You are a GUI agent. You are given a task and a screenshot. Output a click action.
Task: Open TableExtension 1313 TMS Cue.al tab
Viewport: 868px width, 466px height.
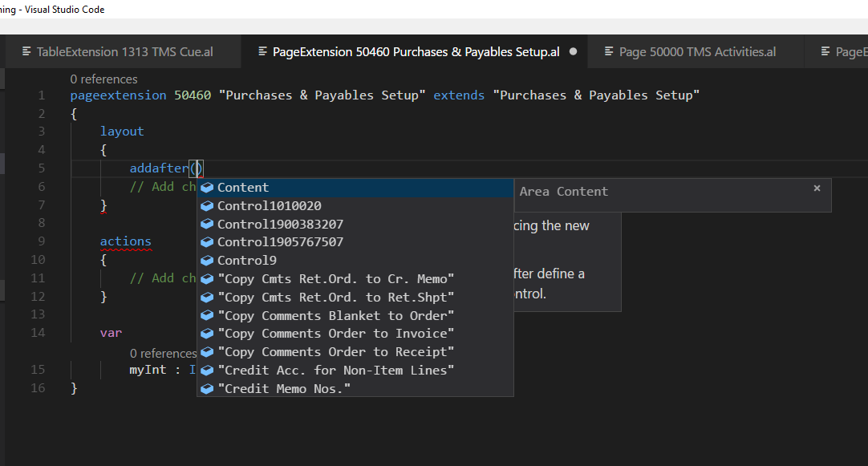(x=124, y=52)
